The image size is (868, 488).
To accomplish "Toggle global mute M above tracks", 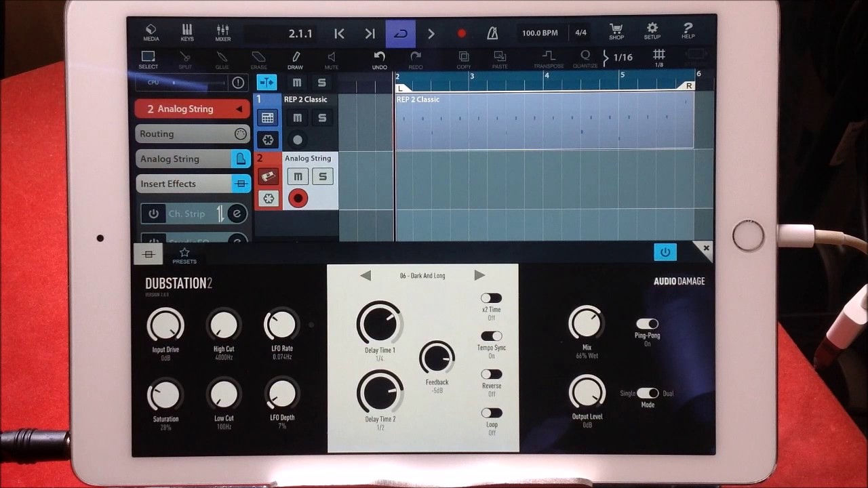I will click(297, 83).
